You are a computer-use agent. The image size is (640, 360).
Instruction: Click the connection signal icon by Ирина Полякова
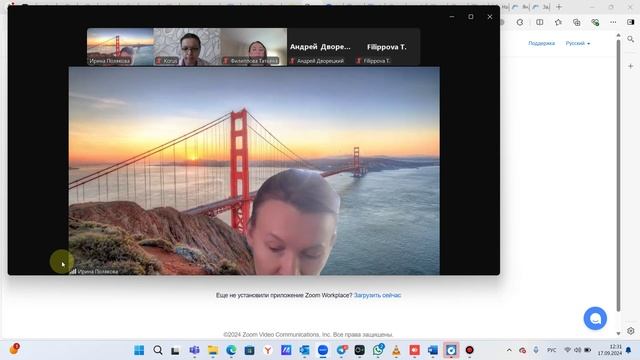pos(73,271)
